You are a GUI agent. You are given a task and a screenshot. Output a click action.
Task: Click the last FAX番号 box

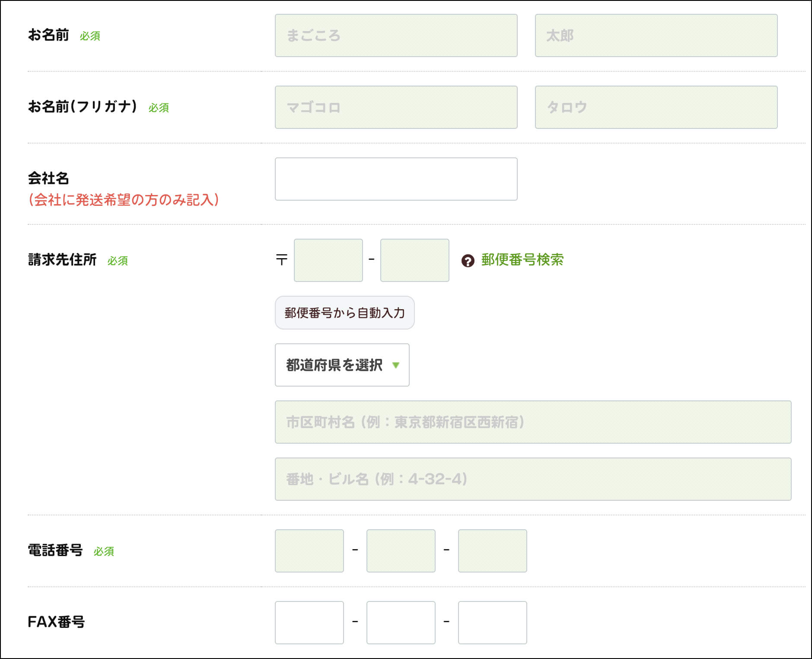point(492,623)
